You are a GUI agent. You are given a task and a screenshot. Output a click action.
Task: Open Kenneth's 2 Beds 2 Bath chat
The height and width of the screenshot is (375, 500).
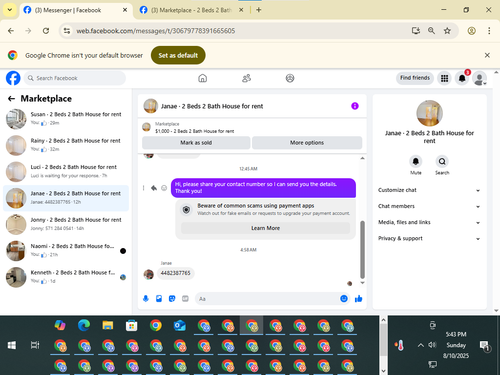[66, 277]
